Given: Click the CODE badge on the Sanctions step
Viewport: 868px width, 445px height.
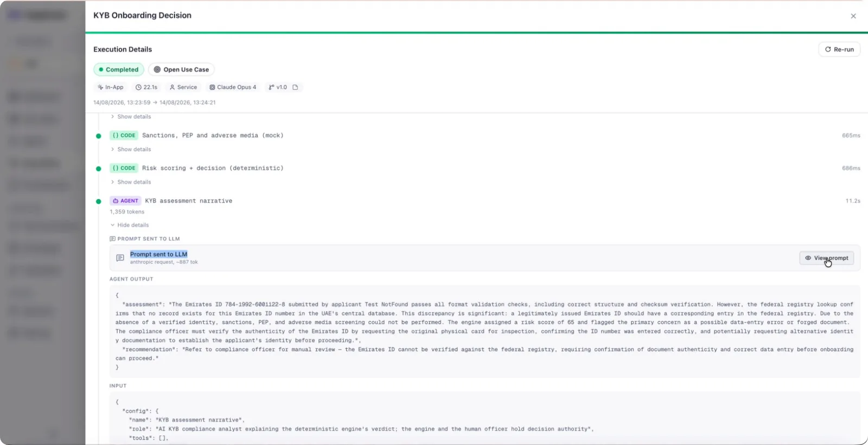Looking at the screenshot, I should [x=124, y=136].
